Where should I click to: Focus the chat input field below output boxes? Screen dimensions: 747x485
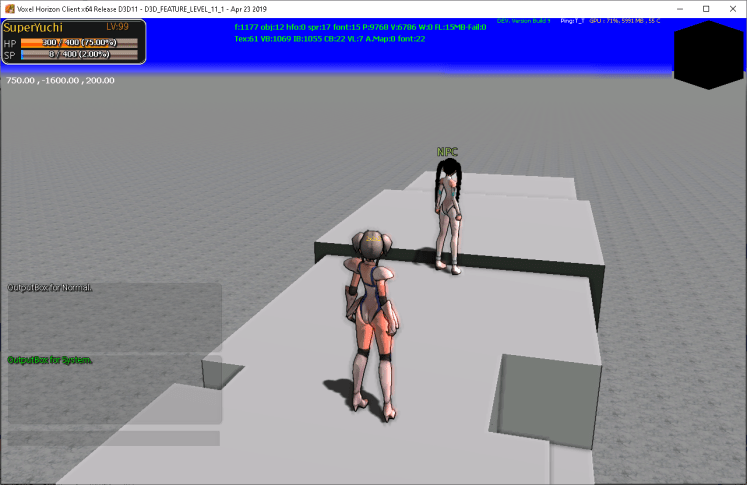tap(113, 438)
